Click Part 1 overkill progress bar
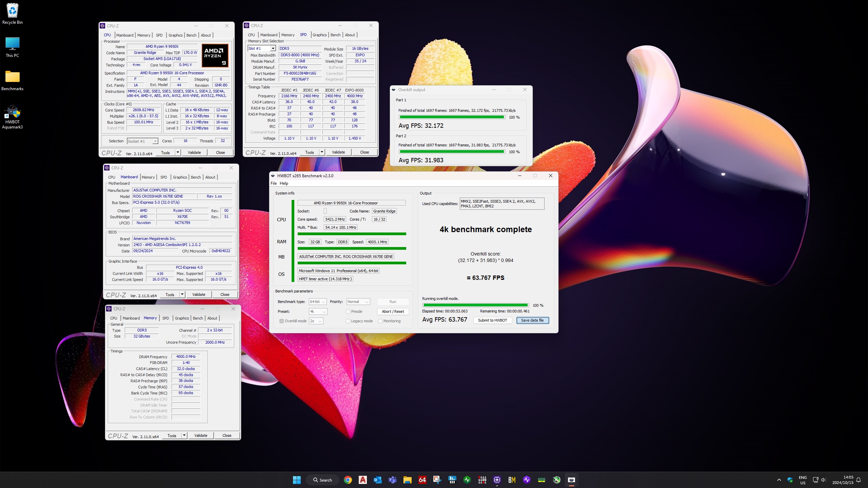Image resolution: width=868 pixels, height=488 pixels. (x=452, y=117)
